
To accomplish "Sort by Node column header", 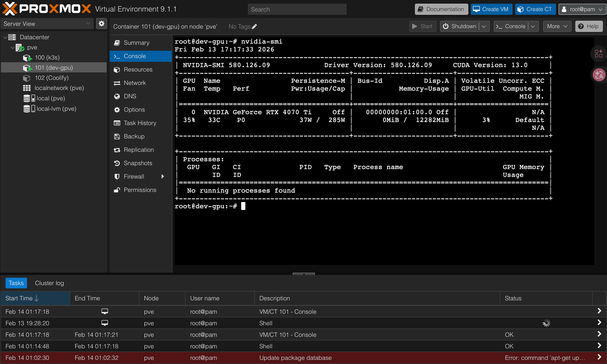I will [x=162, y=298].
